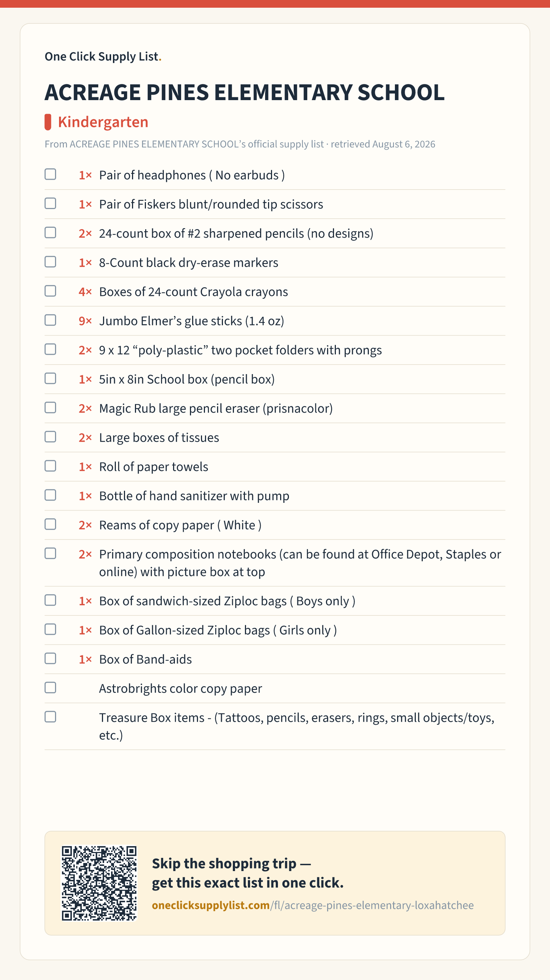550x980 pixels.
Task: Tick the Magic Rub eraser checkbox
Action: pos(50,407)
